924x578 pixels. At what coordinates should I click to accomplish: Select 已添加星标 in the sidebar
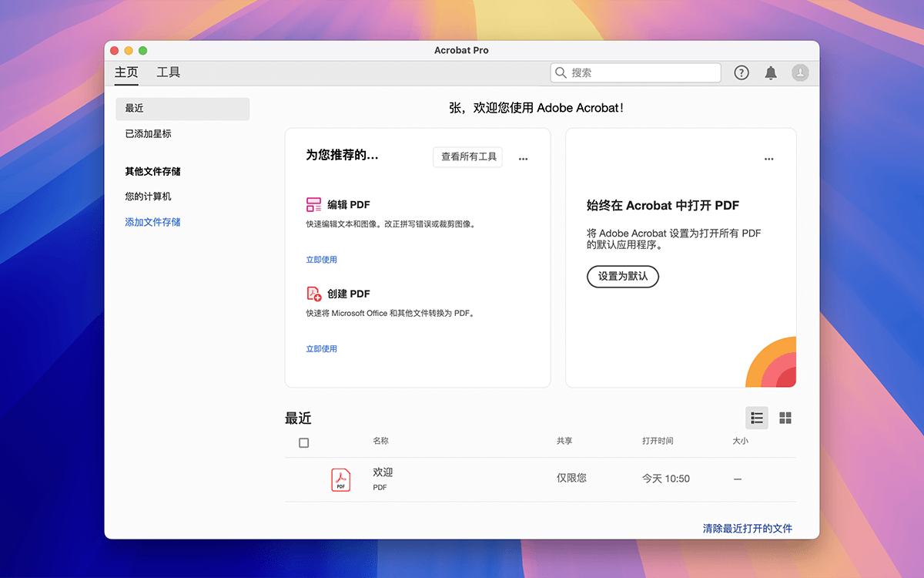149,133
